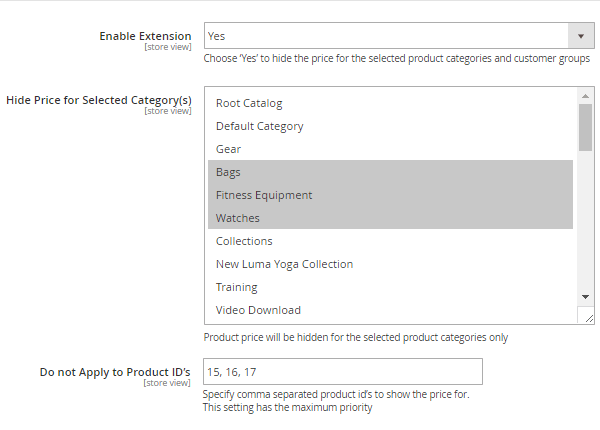Click the Hide Price for Selected Category(s) label
Image resolution: width=600 pixels, height=430 pixels.
[x=98, y=99]
